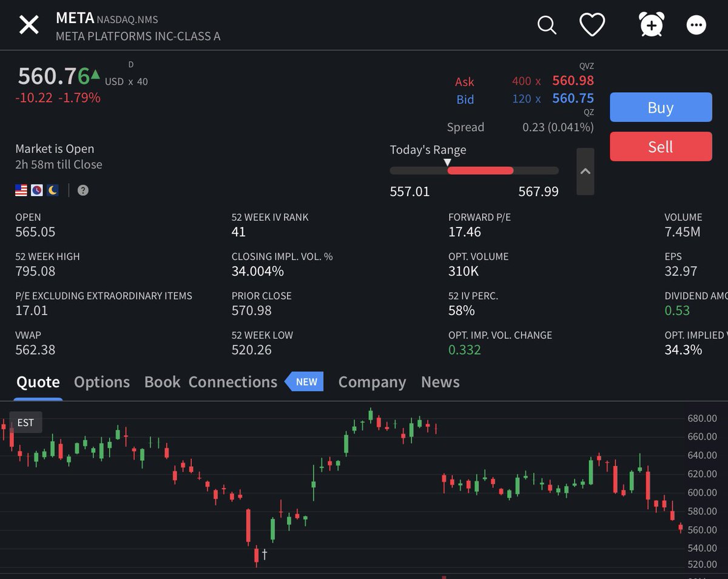
Task: Click the EPS value 32.97
Action: [x=681, y=271]
